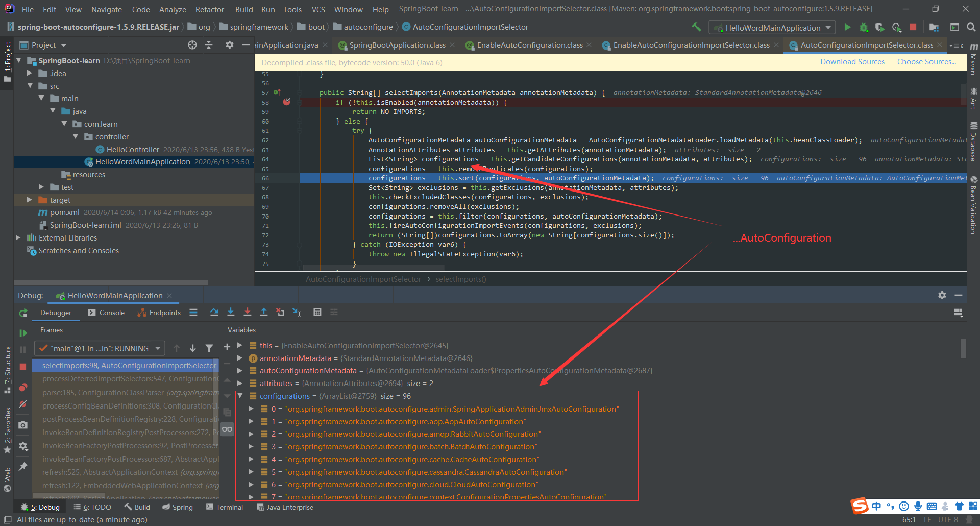Screen dimensions: 980x526
Task: Select the HelloController file in the tree
Action: (x=133, y=149)
